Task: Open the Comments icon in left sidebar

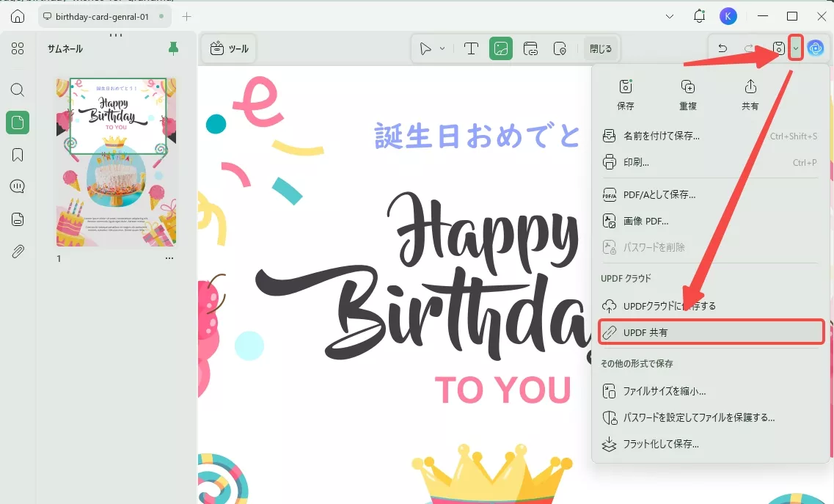Action: (18, 186)
